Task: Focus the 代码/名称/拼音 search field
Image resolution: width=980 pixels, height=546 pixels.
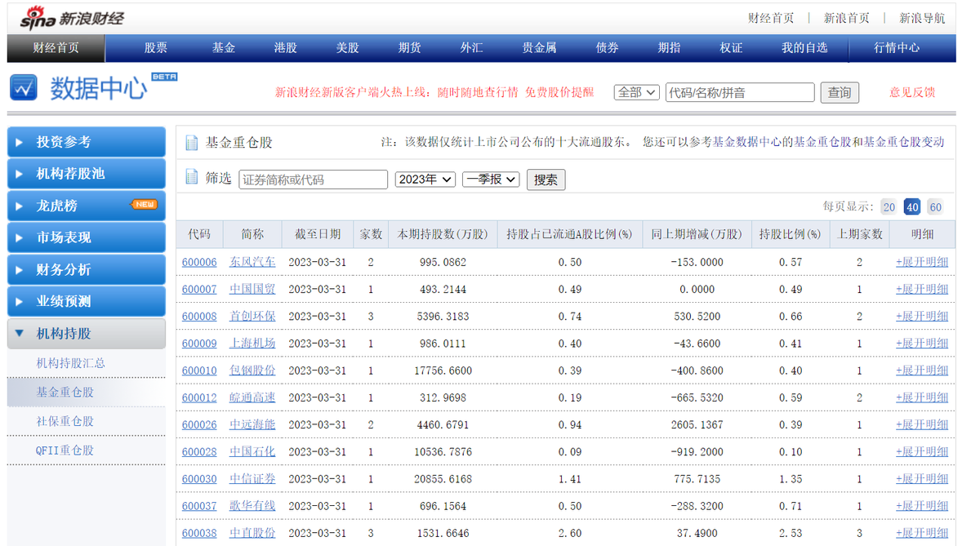Action: click(740, 92)
